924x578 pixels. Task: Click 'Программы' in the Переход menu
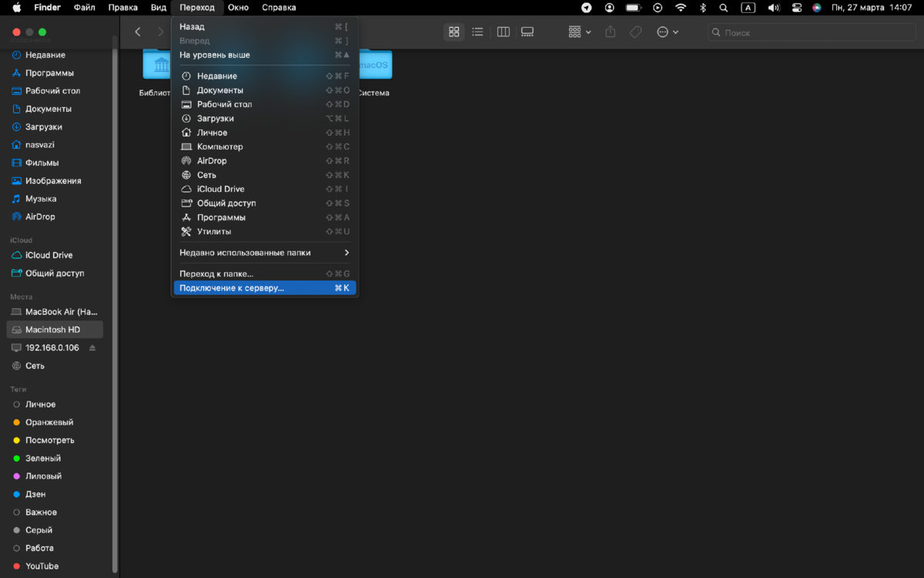point(264,217)
